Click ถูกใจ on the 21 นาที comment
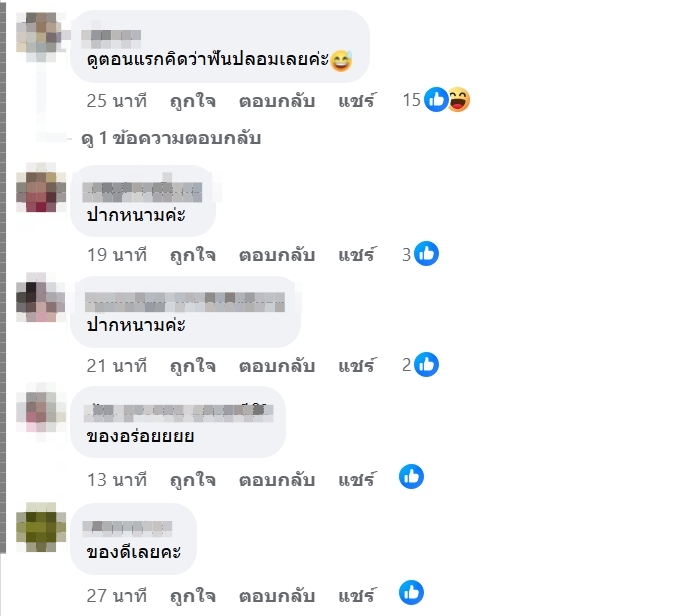The width and height of the screenshot is (686, 616). pyautogui.click(x=193, y=366)
